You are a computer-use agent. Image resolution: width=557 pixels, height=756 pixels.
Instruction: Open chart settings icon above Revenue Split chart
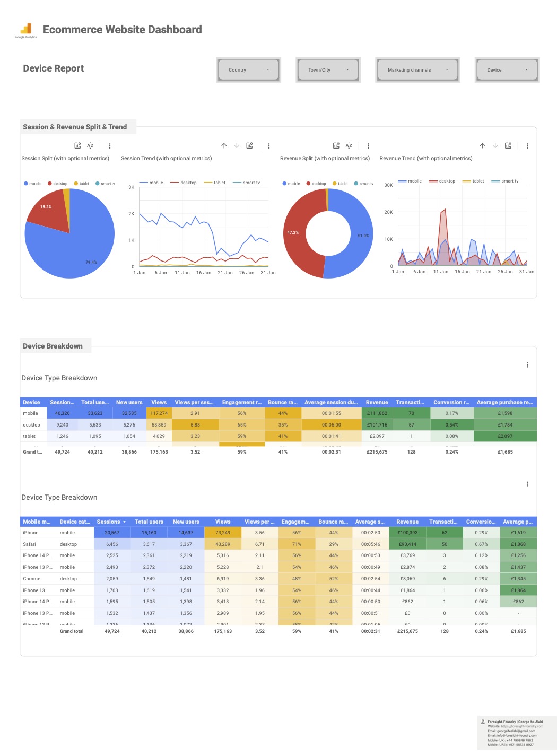click(x=336, y=145)
